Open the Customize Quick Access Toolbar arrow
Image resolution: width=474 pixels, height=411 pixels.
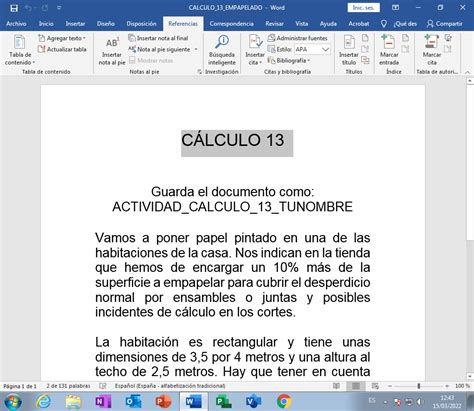(59, 8)
